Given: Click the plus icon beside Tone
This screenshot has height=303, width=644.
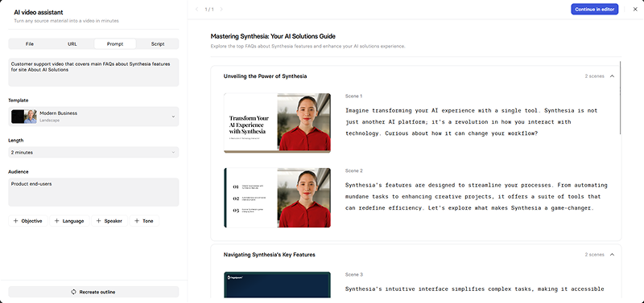Looking at the screenshot, I should tap(137, 221).
